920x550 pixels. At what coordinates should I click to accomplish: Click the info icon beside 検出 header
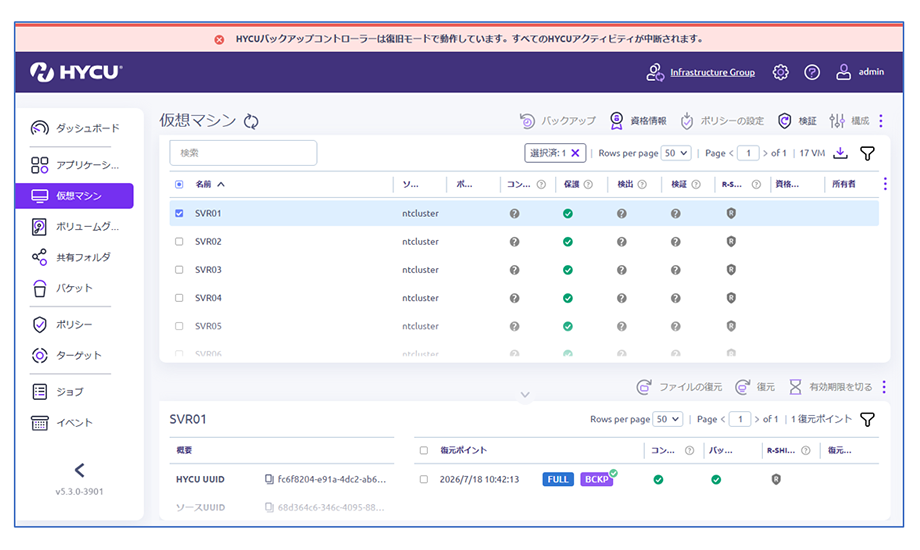click(x=642, y=184)
